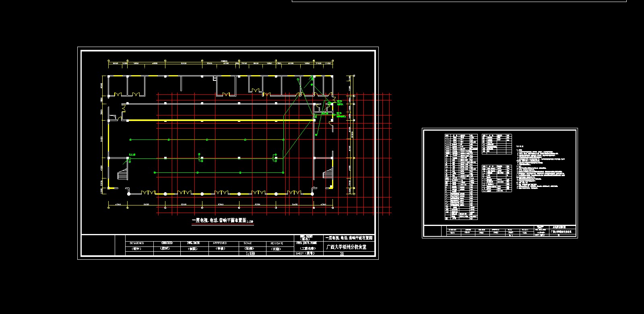
Task: Click the 'DESIGENED' cell in the left title block
Action: 139,243
